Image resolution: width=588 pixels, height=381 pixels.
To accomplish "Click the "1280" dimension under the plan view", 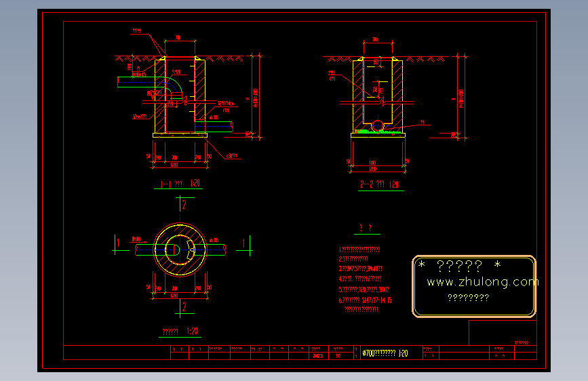I will (174, 296).
